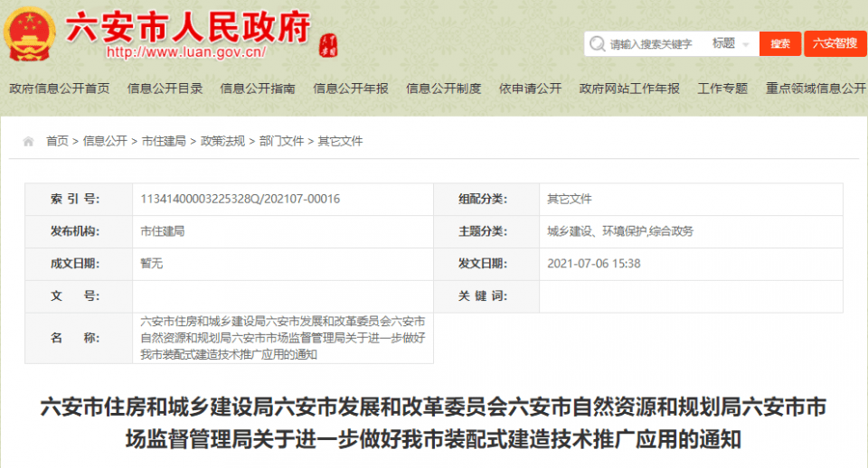Focus the search keyword input field
This screenshot has height=468, width=868.
pyautogui.click(x=651, y=44)
